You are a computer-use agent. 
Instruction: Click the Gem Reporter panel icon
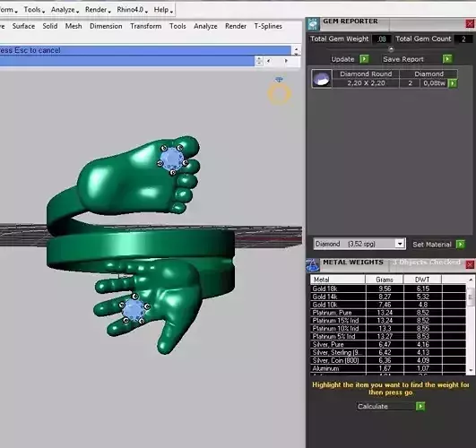[313, 24]
